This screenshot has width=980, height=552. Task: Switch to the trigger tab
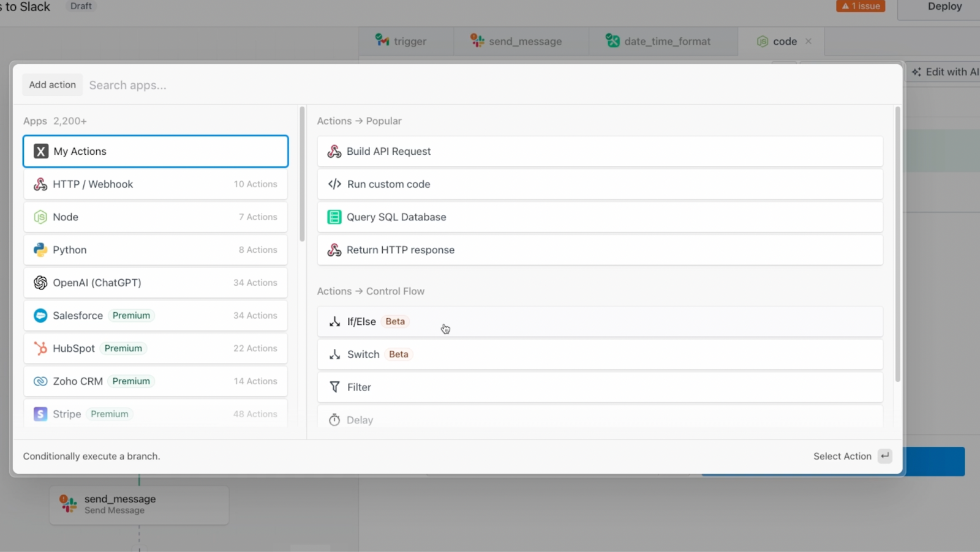406,41
